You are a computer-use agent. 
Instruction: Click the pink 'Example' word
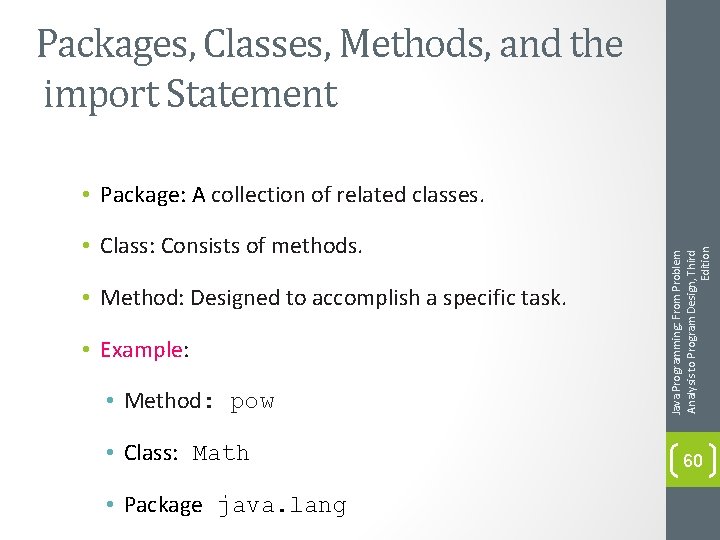(141, 350)
